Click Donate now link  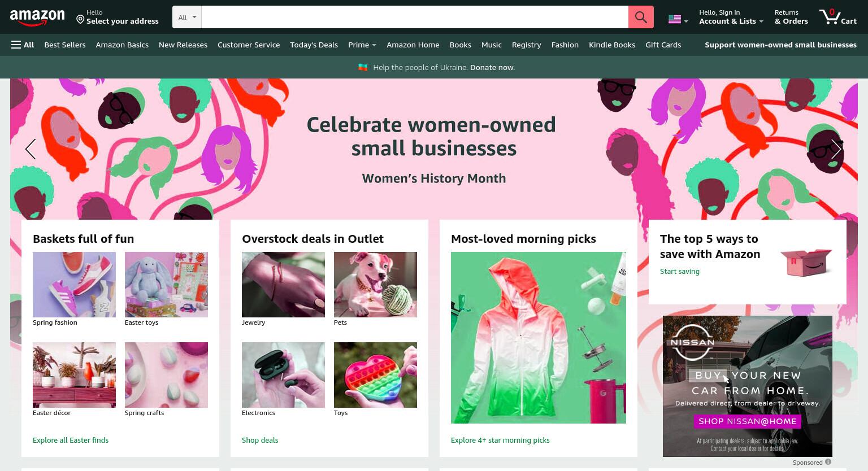coord(492,67)
